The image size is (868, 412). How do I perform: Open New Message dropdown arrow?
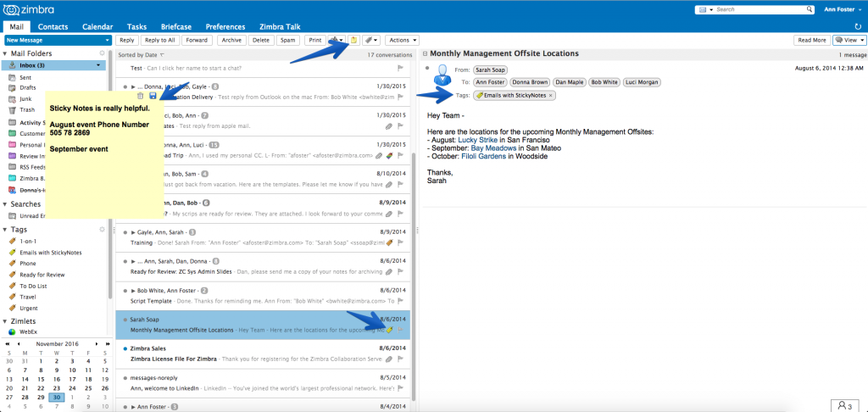[108, 40]
